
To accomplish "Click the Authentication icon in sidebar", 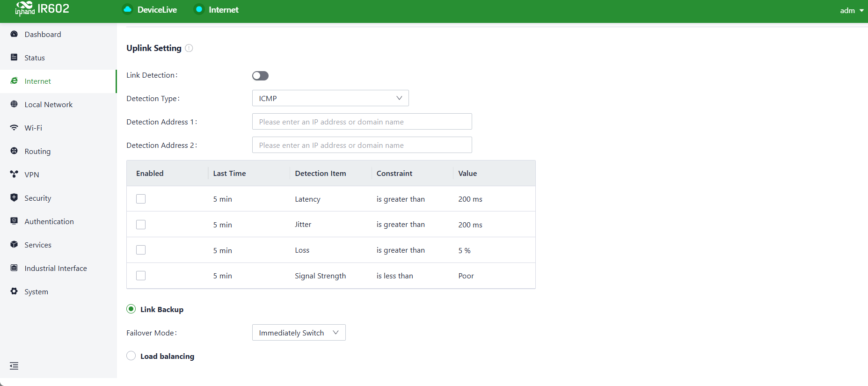I will coord(14,221).
